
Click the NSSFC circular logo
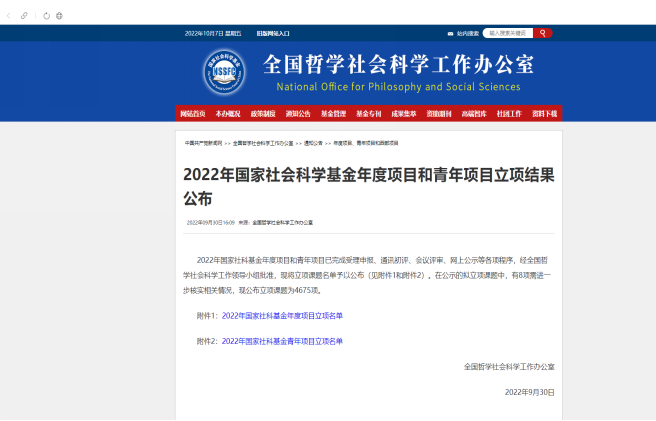coord(224,72)
